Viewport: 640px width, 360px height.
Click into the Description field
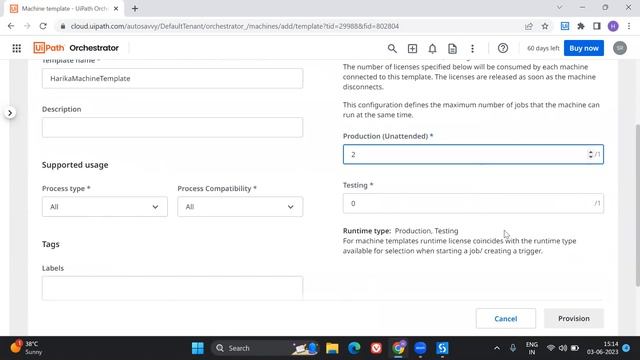tap(172, 127)
